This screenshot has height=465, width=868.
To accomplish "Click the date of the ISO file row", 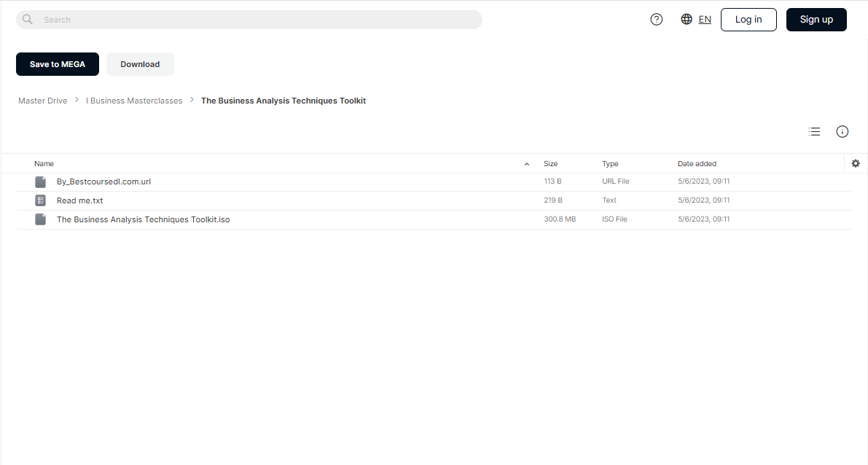I will point(703,219).
